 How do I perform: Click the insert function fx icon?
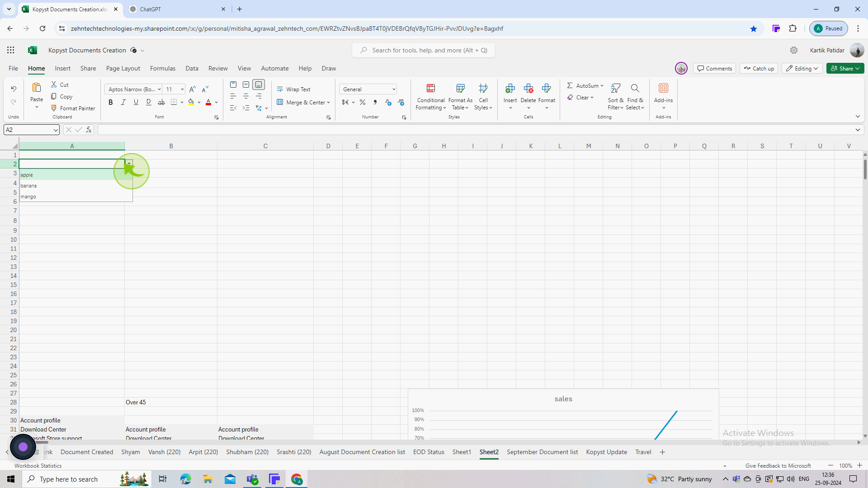tap(89, 130)
